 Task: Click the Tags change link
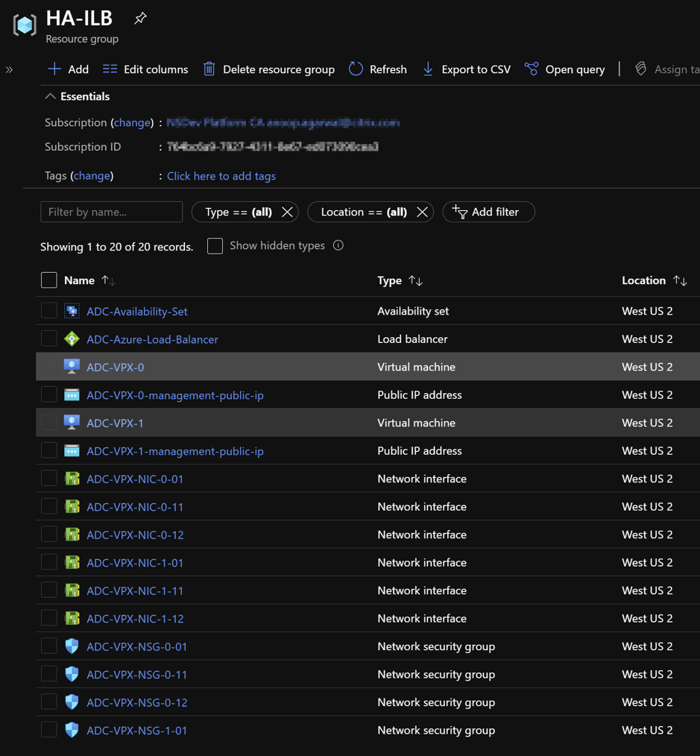[92, 175]
